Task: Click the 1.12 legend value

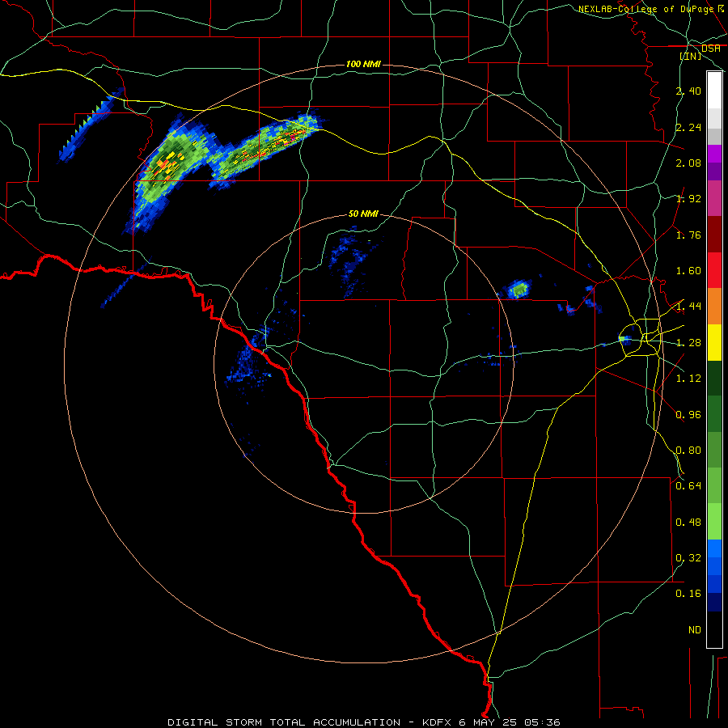Action: click(x=688, y=379)
